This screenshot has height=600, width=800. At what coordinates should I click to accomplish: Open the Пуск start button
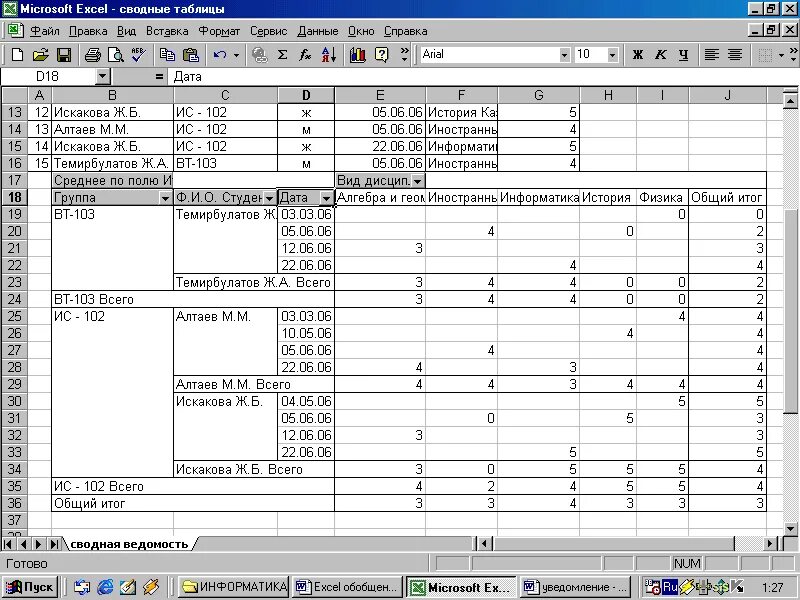coord(30,587)
